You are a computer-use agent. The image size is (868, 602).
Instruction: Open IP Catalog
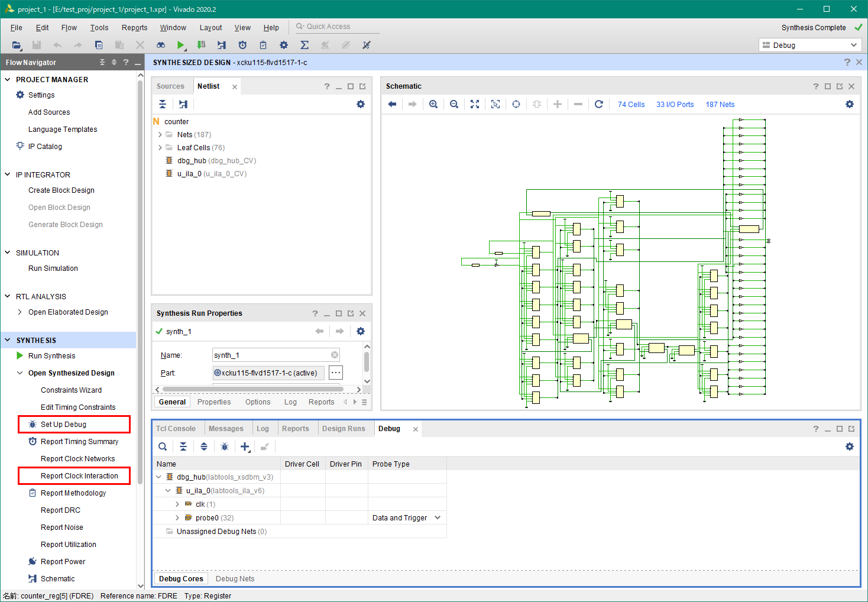[45, 147]
